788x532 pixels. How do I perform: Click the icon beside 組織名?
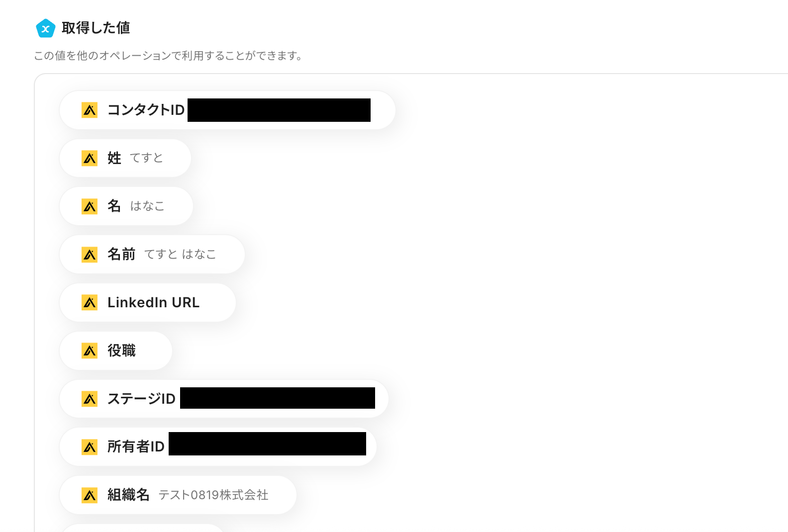pos(90,495)
